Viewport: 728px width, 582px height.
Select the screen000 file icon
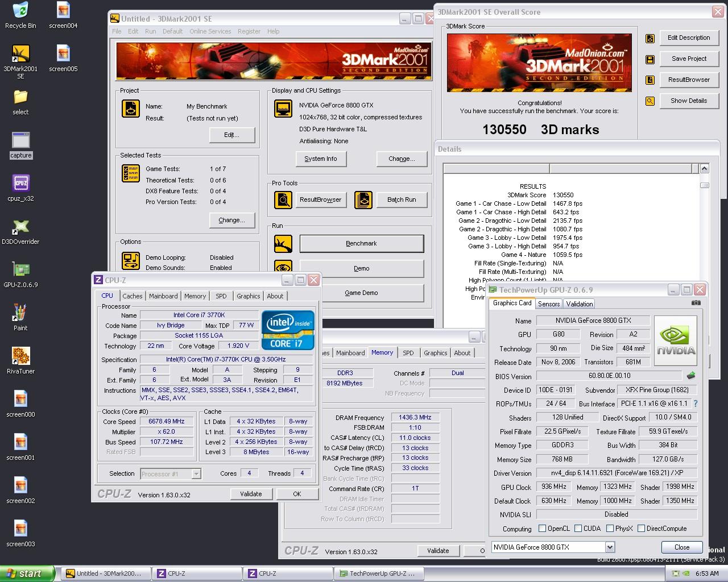point(20,404)
